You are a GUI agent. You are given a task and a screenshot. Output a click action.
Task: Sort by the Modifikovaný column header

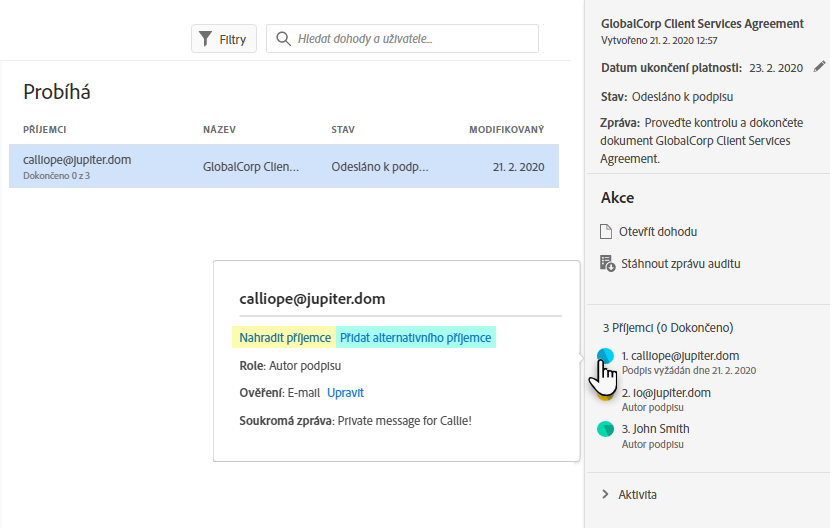point(506,129)
